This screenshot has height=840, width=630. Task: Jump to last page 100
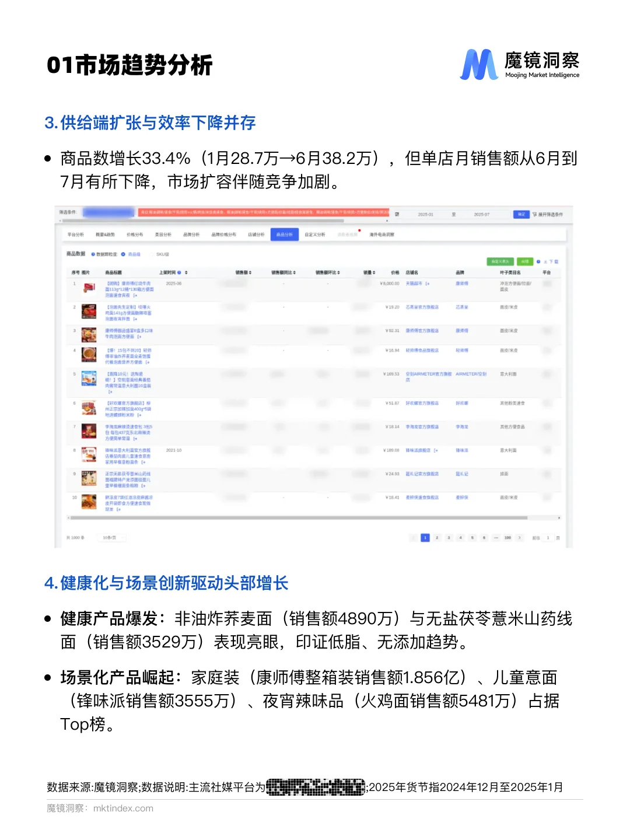508,538
